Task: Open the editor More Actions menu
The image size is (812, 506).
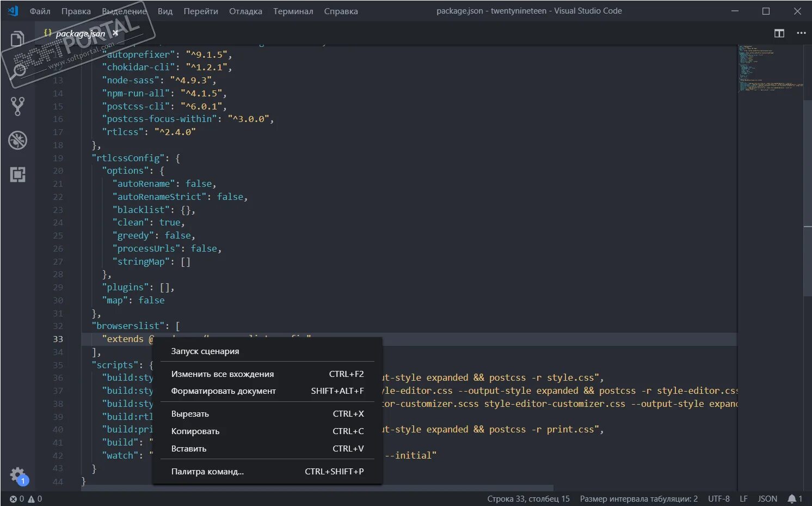Action: point(801,33)
